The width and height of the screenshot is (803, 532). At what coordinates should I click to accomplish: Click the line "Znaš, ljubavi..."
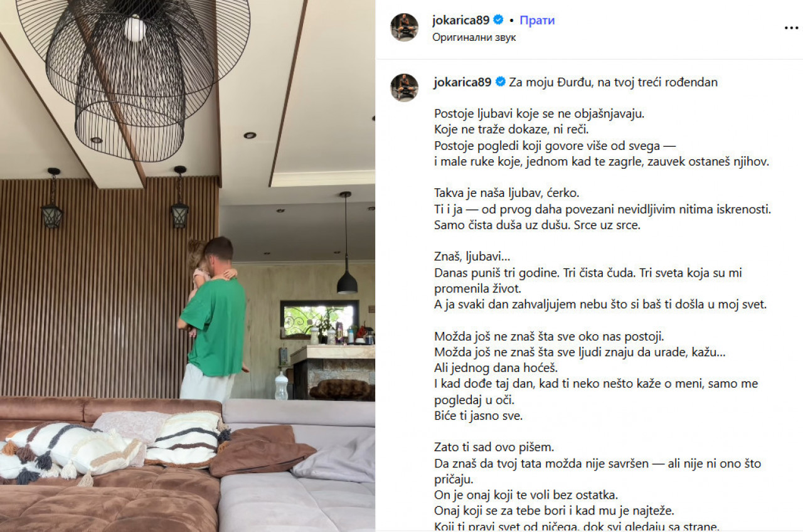pyautogui.click(x=472, y=257)
